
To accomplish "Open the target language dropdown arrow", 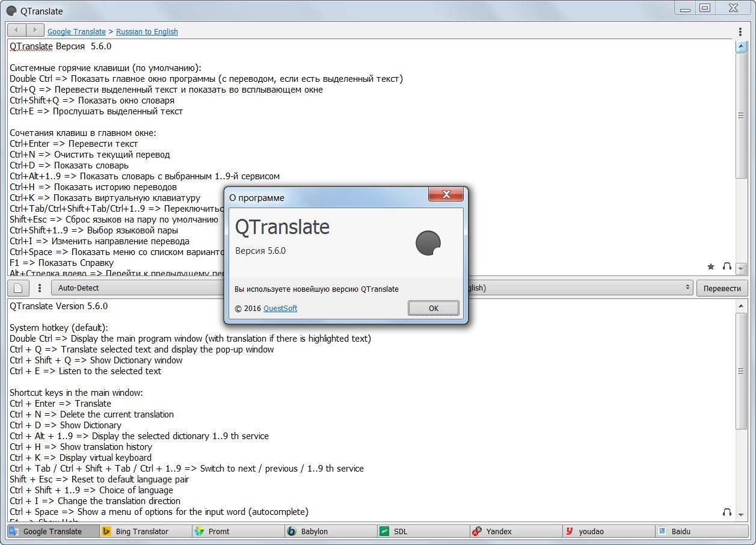I will (688, 288).
